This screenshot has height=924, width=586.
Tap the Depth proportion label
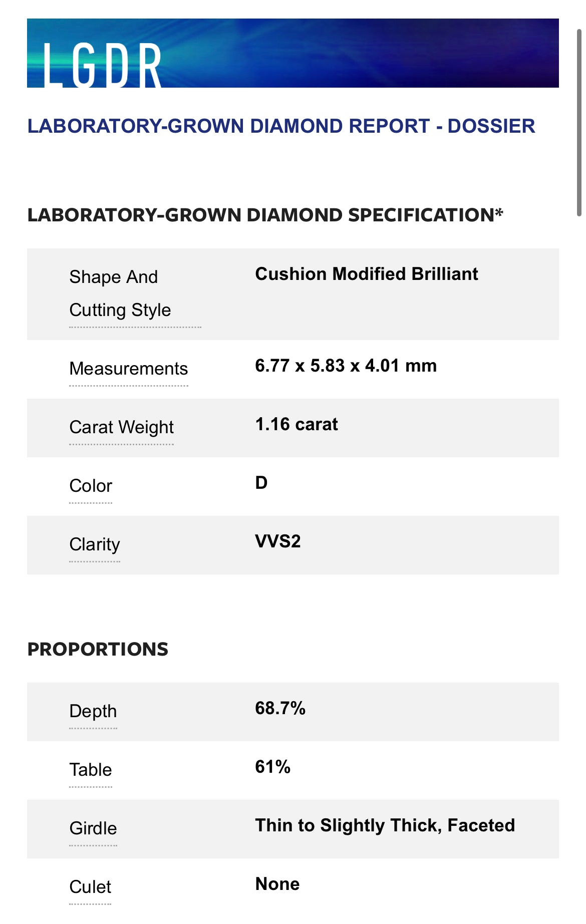pyautogui.click(x=93, y=712)
